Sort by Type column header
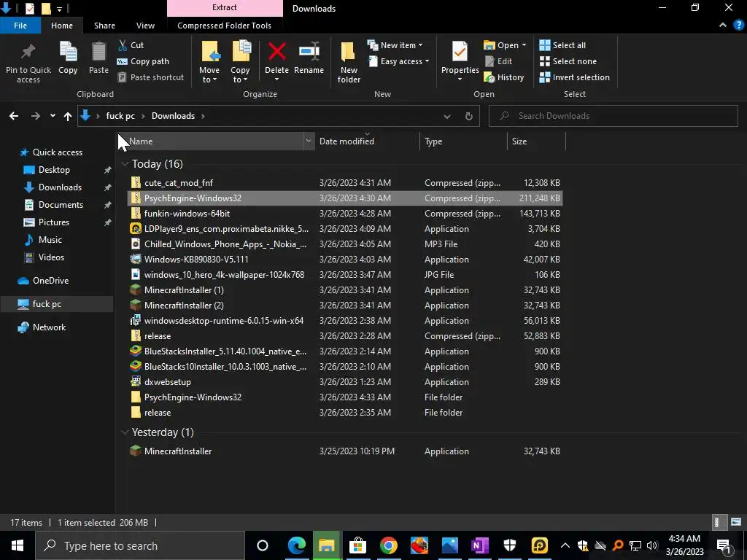Screen dimensions: 747x560 coord(463,141)
